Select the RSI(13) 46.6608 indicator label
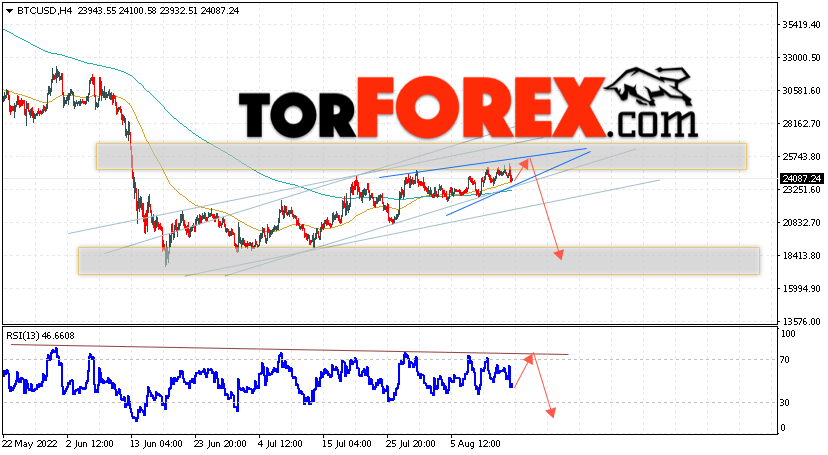828x455 pixels. coord(40,336)
